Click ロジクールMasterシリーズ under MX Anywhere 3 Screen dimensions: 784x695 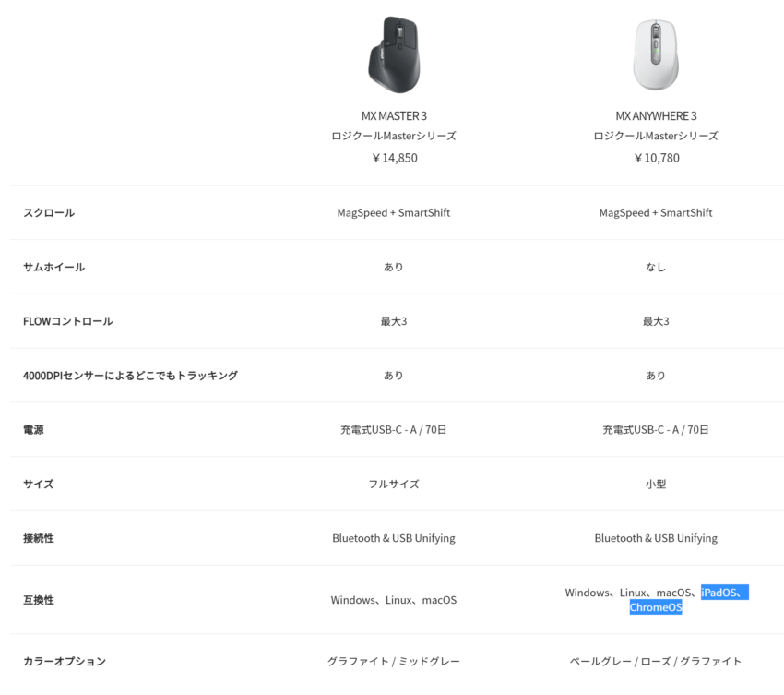click(656, 136)
